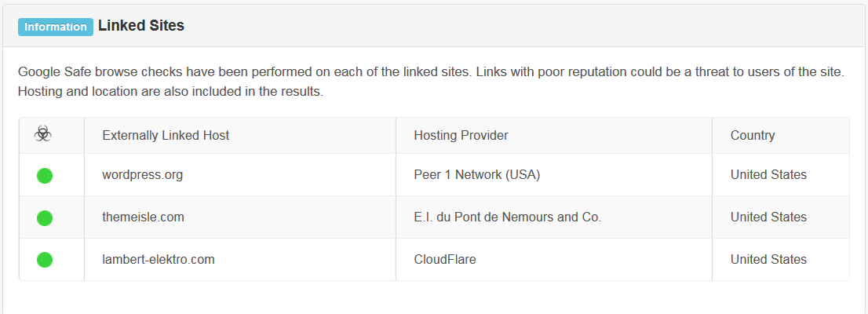Click United States in the lambert-elektro.com row
This screenshot has height=314, width=868.
(x=768, y=260)
